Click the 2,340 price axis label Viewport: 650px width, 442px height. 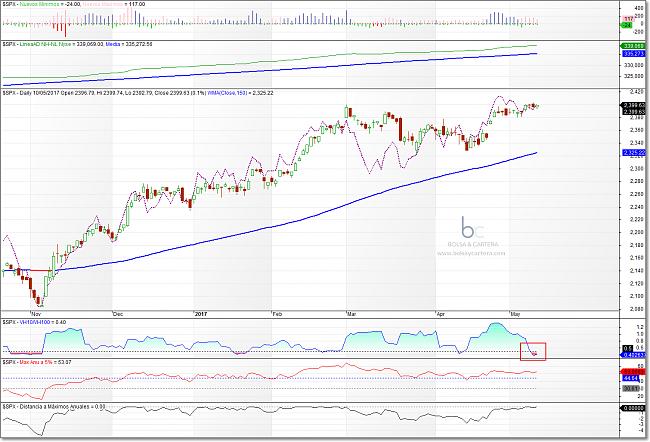(637, 143)
